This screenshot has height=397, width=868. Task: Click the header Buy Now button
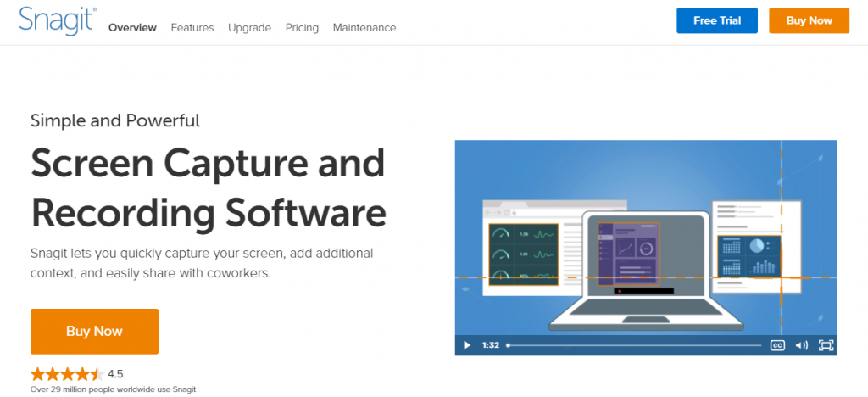coord(809,20)
